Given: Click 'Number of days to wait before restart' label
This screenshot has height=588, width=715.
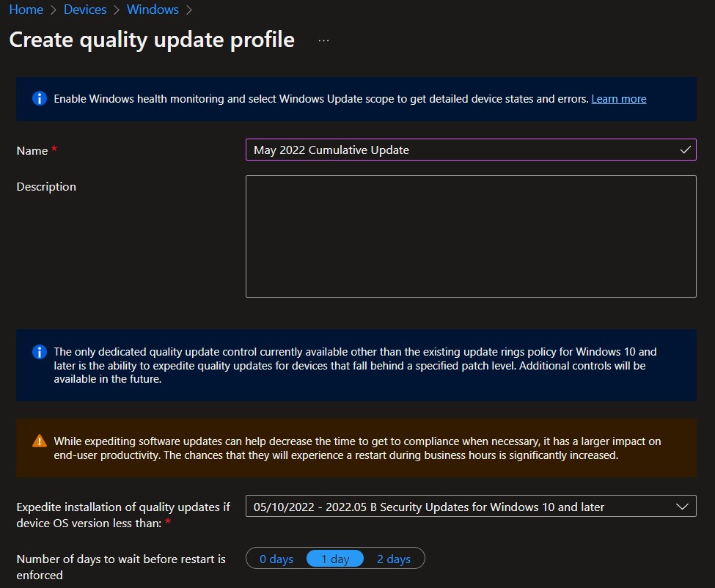Looking at the screenshot, I should pos(121,567).
